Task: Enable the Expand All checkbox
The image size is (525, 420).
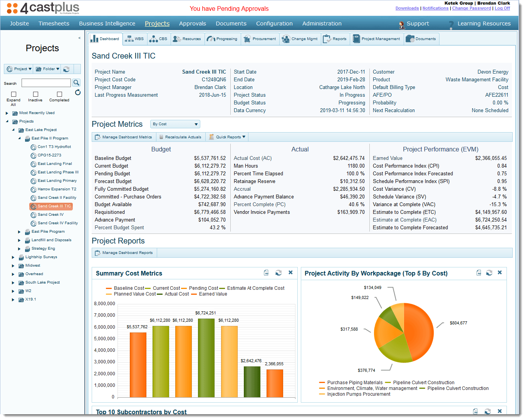Action: click(x=13, y=94)
